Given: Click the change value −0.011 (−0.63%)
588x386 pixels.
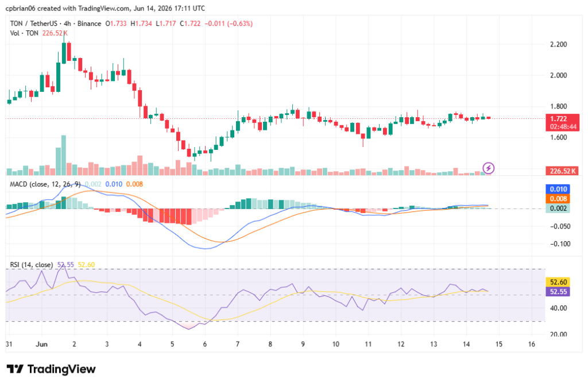Looking at the screenshot, I should (x=229, y=24).
